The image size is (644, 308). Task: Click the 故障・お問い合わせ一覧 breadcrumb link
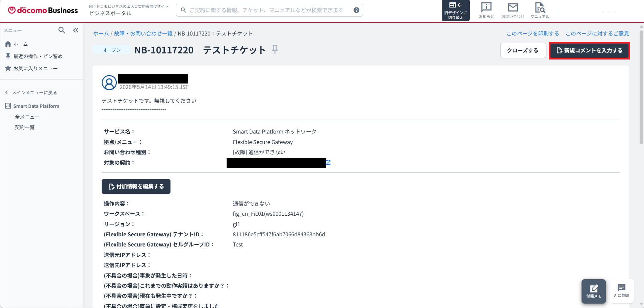click(143, 33)
